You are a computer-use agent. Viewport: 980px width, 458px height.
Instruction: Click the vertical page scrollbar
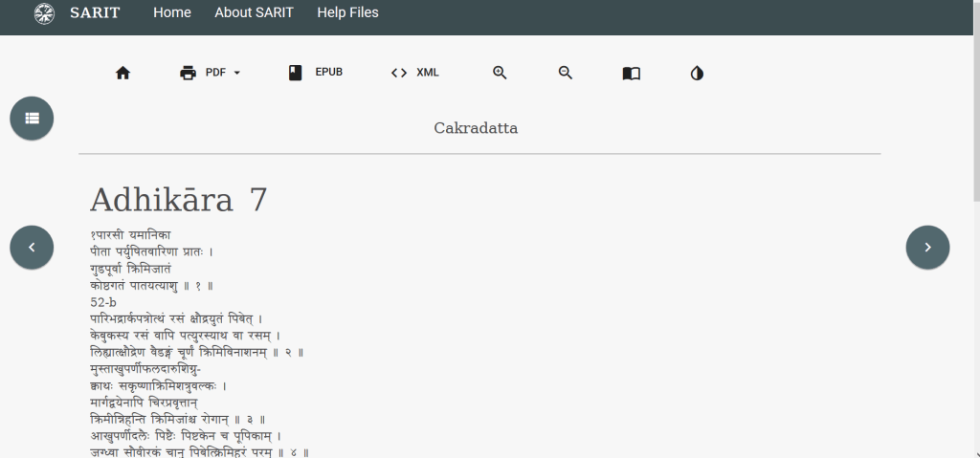tap(974, 96)
